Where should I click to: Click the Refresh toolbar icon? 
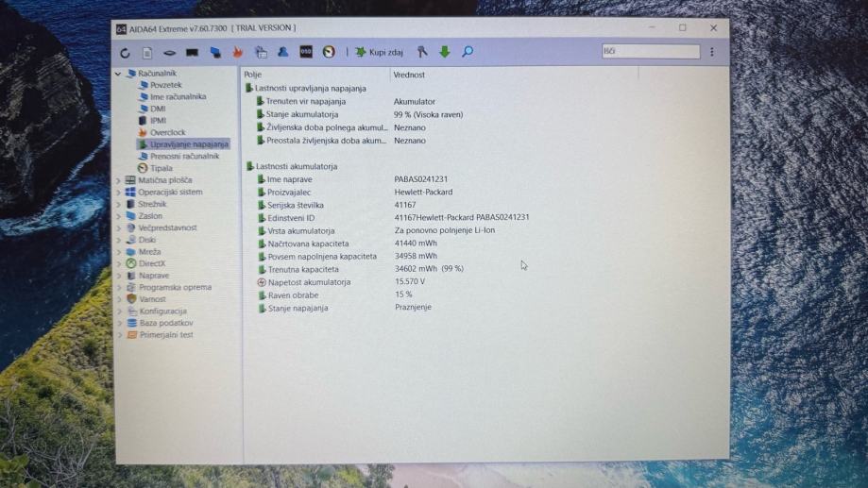tap(125, 53)
